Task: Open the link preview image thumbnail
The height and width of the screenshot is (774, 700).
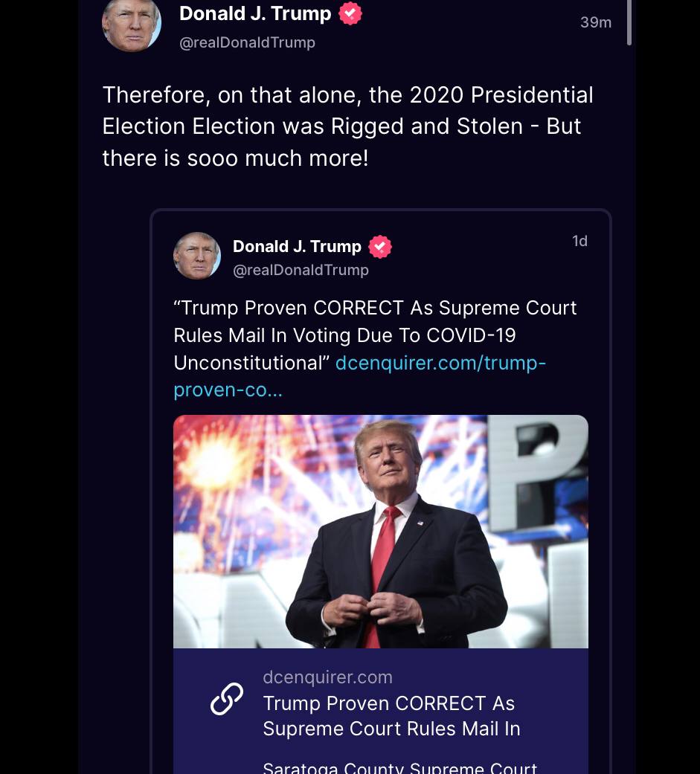Action: pos(380,531)
